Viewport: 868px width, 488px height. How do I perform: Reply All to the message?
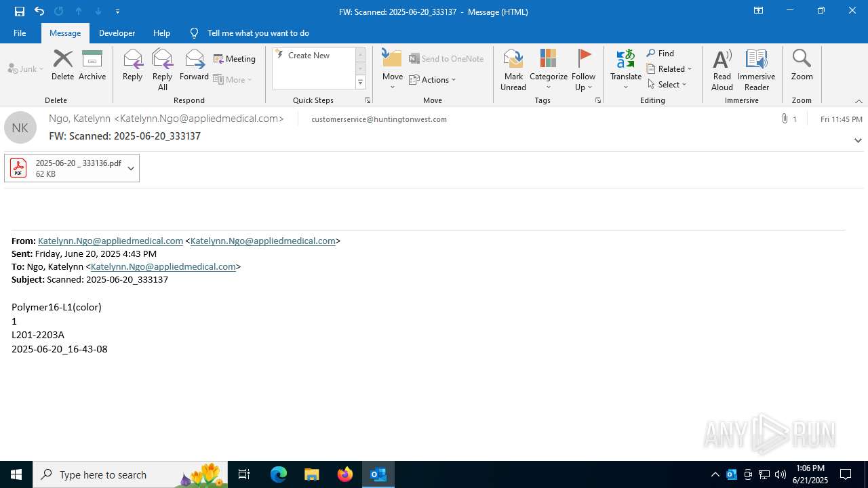click(x=162, y=69)
